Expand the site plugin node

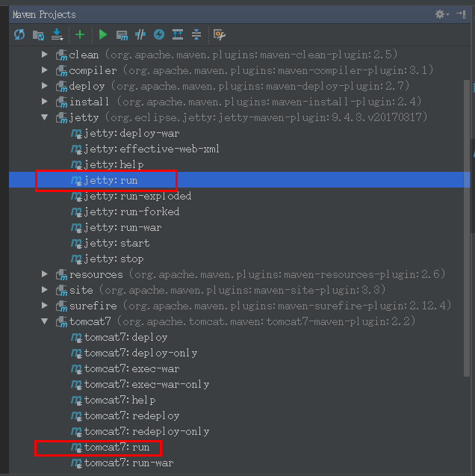[x=45, y=290]
